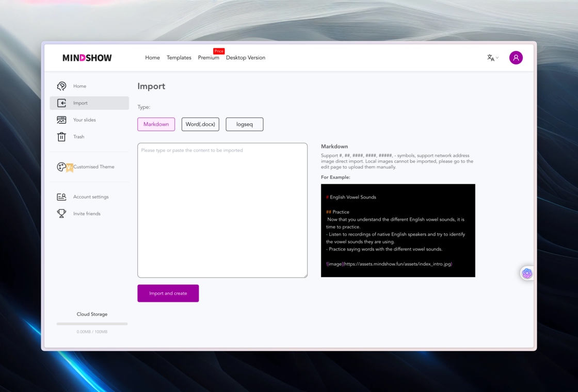Select logseq import type
The image size is (578, 392).
click(x=245, y=124)
